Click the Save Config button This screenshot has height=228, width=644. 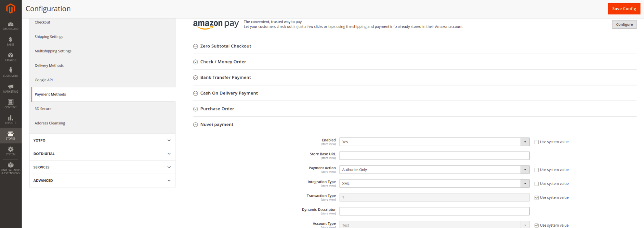[x=624, y=9]
